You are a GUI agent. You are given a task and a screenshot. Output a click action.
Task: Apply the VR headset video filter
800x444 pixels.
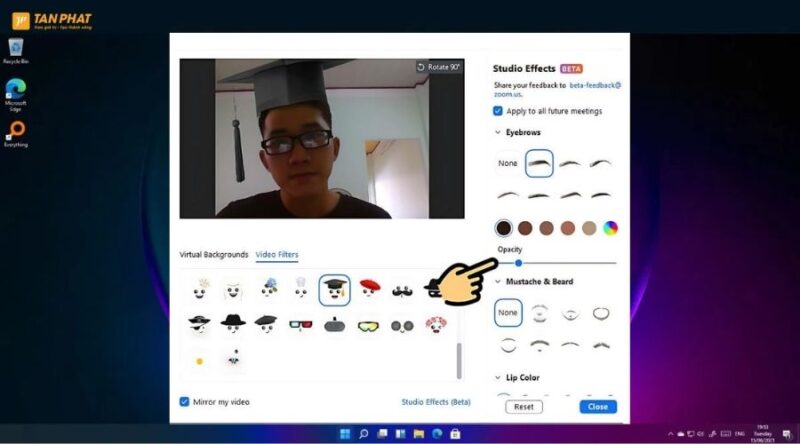[x=335, y=325]
